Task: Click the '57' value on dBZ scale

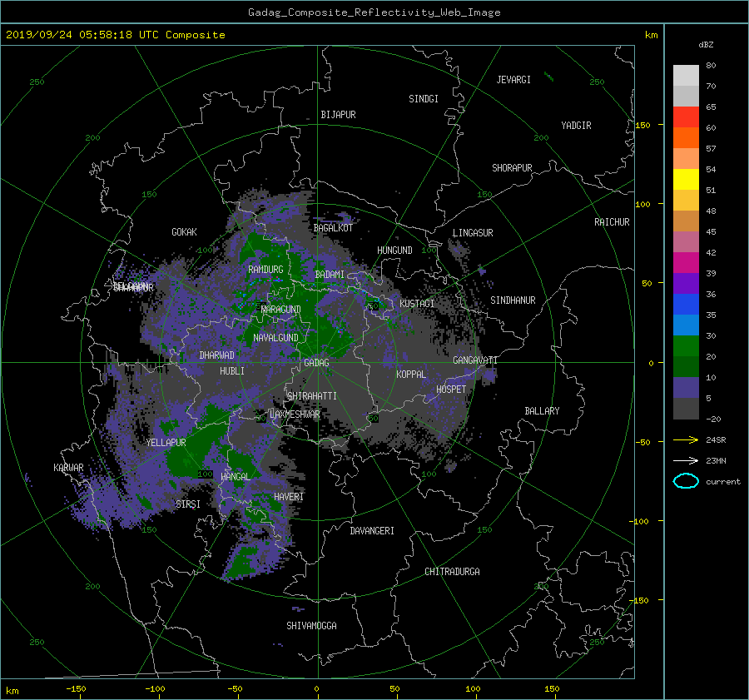Action: point(711,149)
